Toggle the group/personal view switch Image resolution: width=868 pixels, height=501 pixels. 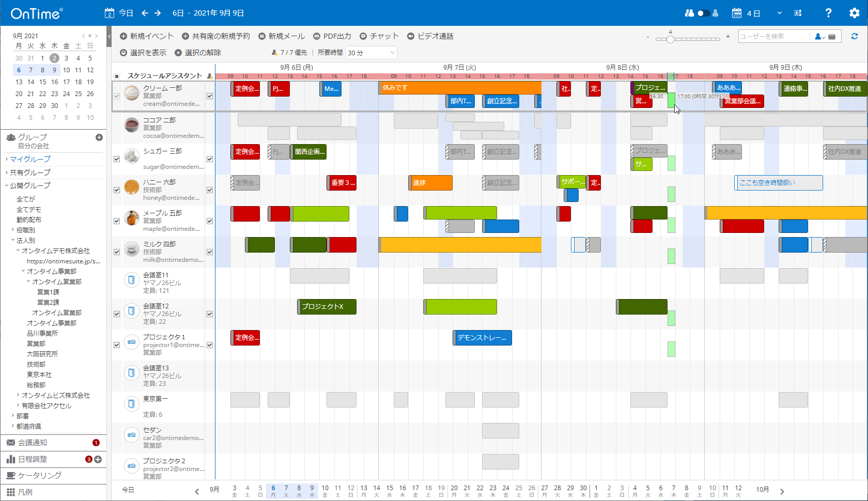(702, 13)
